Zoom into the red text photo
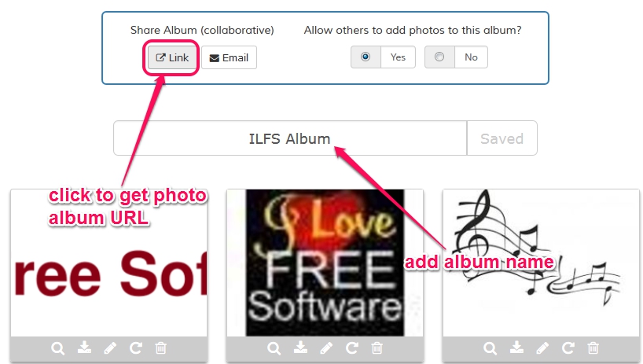This screenshot has height=364, width=643. coord(58,348)
